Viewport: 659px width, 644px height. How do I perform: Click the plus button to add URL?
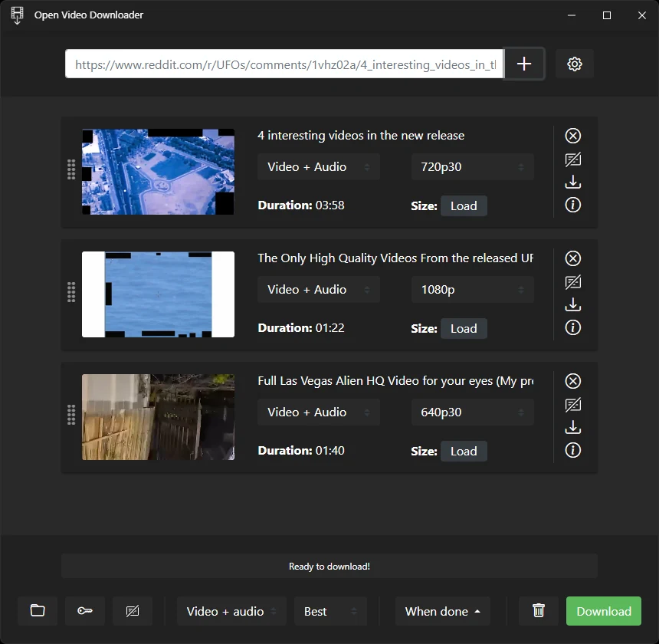pos(524,64)
